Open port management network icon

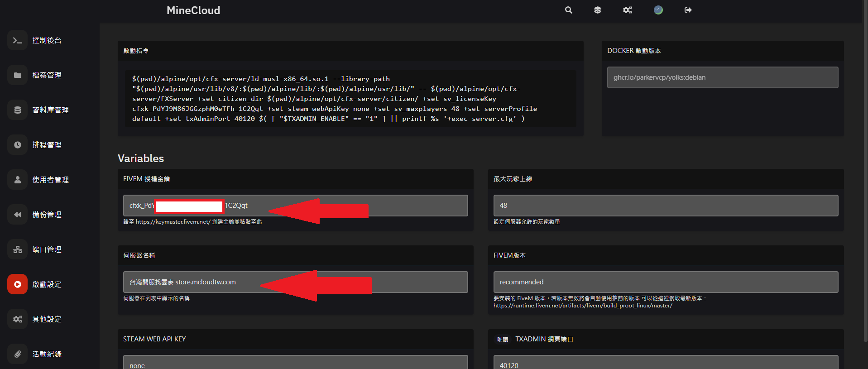(x=17, y=249)
